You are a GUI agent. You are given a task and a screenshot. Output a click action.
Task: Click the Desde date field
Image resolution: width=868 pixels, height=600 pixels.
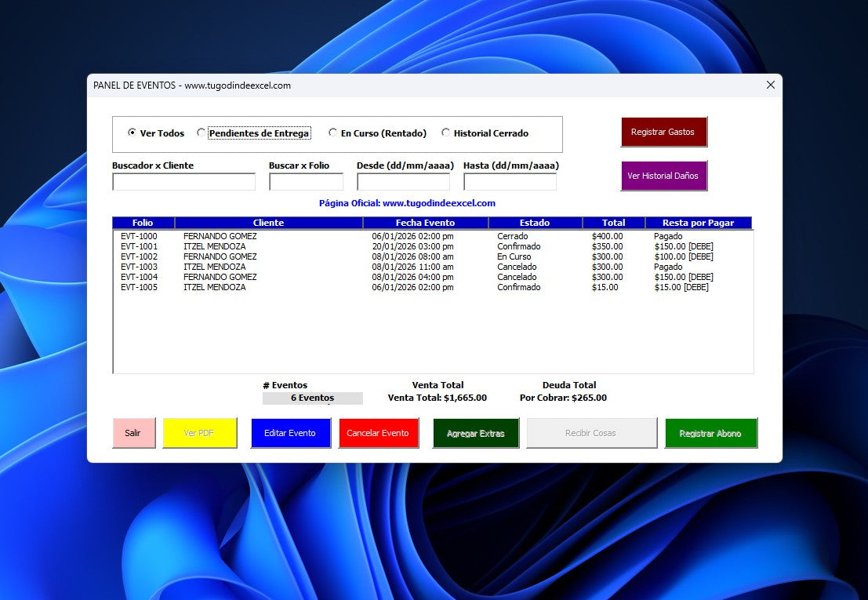[x=403, y=182]
